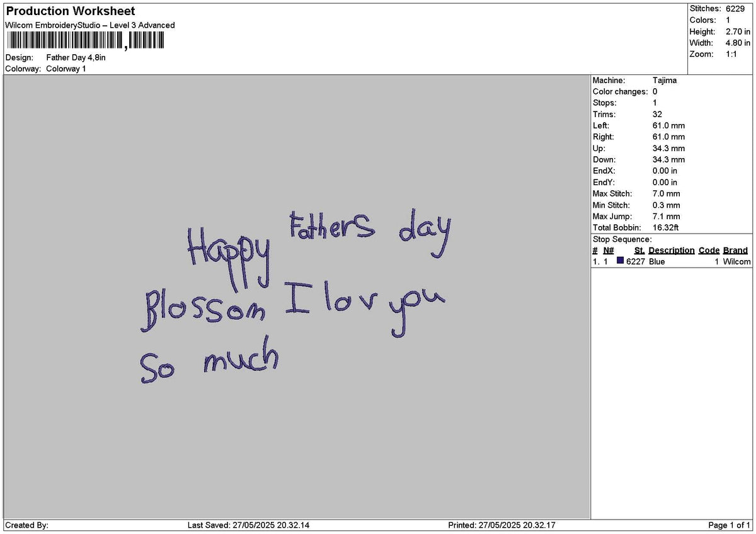Screen dimensions: 756x534
Task: Click "Wilcom EmbroideryStudio – Level 3 Advanced" text
Action: coord(90,25)
